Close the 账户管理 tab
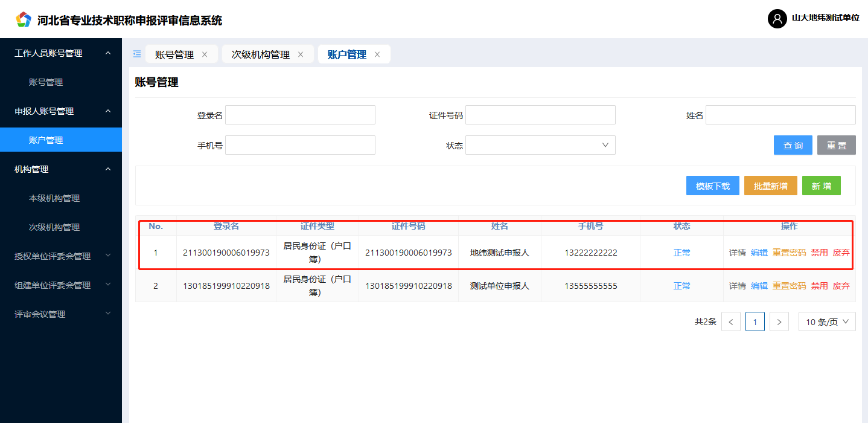The height and width of the screenshot is (423, 868). pos(377,54)
